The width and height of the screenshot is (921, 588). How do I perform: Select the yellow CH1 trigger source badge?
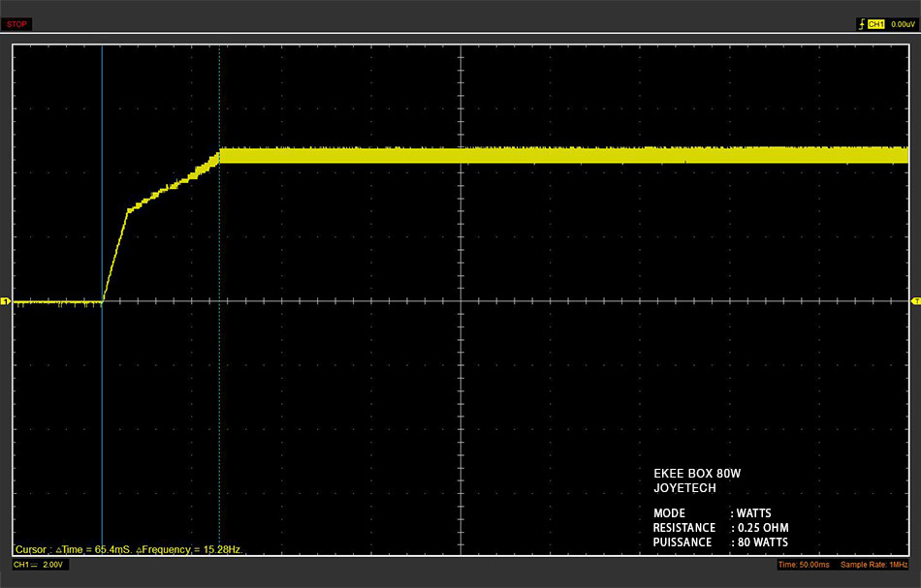875,24
